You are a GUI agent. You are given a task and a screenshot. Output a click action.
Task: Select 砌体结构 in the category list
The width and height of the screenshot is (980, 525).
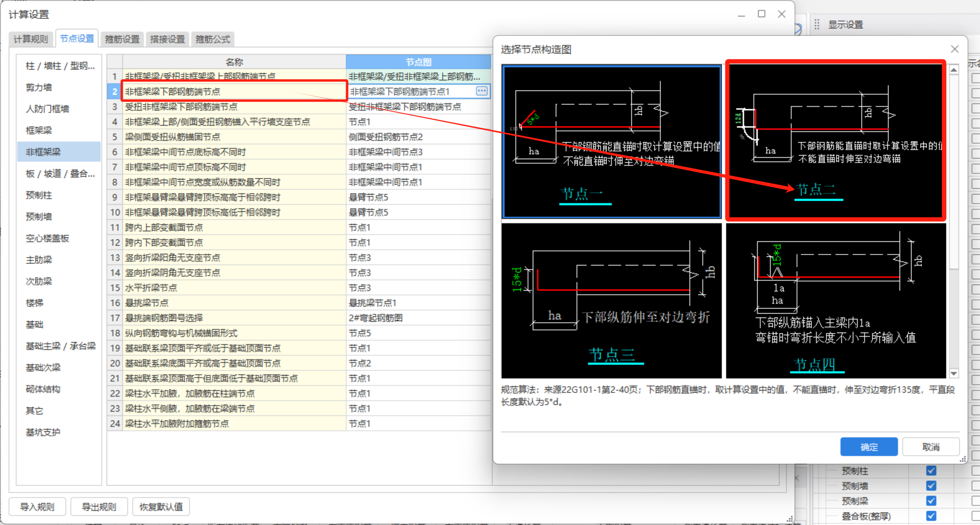[x=59, y=389]
